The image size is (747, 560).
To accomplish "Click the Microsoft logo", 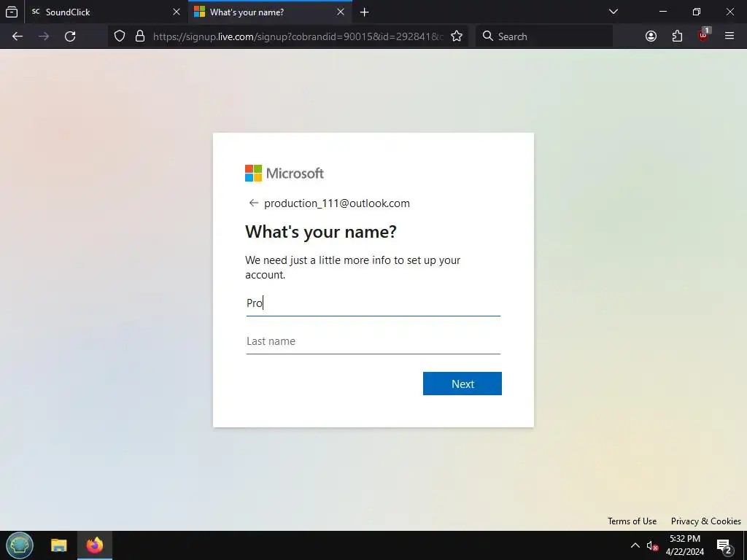I will [x=285, y=173].
